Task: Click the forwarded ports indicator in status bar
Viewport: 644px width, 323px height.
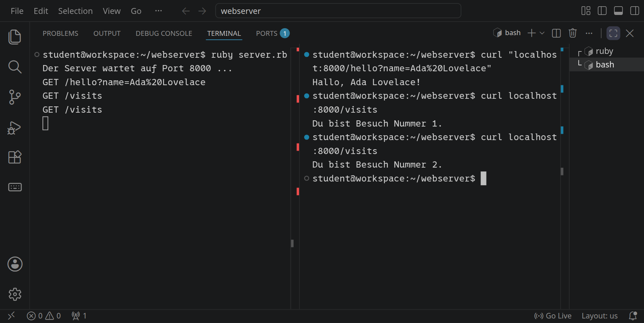Action: [79, 316]
